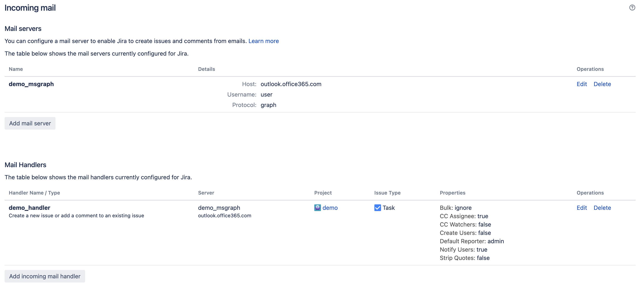The image size is (644, 303).
Task: Click the Issue Type column header
Action: coord(387,193)
